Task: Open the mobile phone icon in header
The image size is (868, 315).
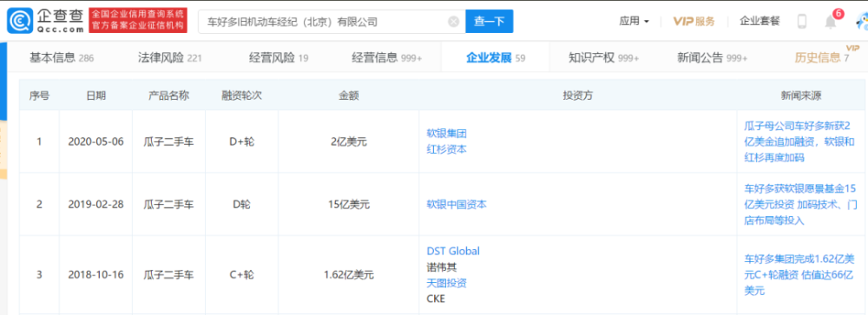Action: click(801, 22)
